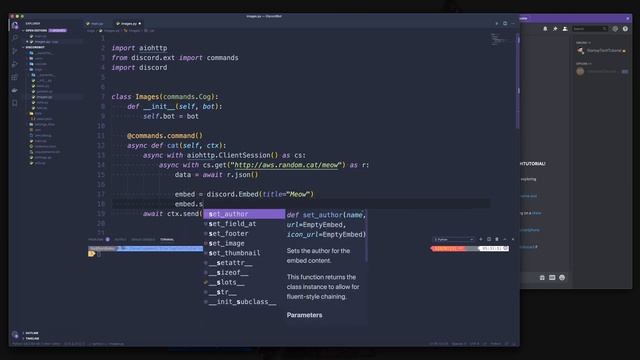Viewport: 640px width, 360px height.
Task: Open the Docker view in activity bar
Action: (15, 90)
